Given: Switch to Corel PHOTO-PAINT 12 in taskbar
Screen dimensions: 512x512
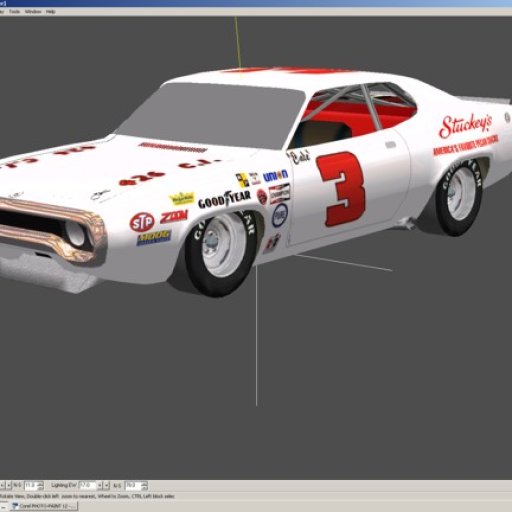Looking at the screenshot, I should pyautogui.click(x=44, y=506).
